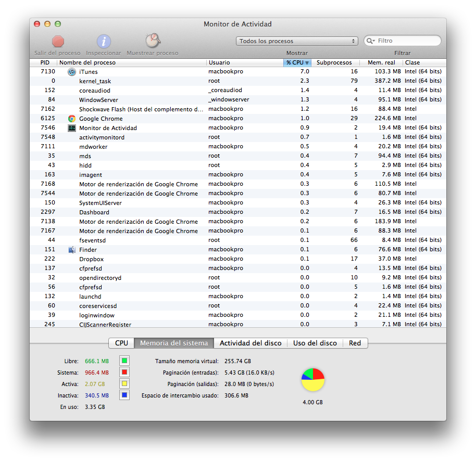Sort by Subprocesos column header
This screenshot has width=476, height=462.
pyautogui.click(x=335, y=62)
